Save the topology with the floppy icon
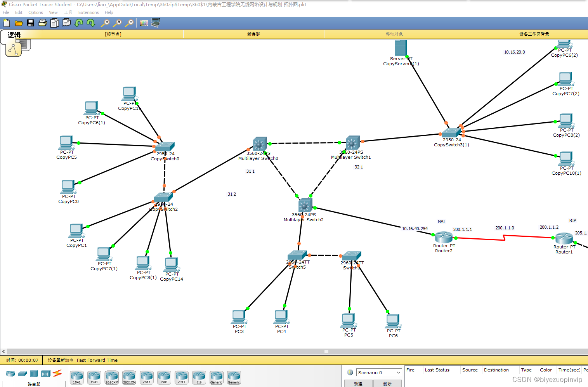The image size is (588, 387). [31, 23]
